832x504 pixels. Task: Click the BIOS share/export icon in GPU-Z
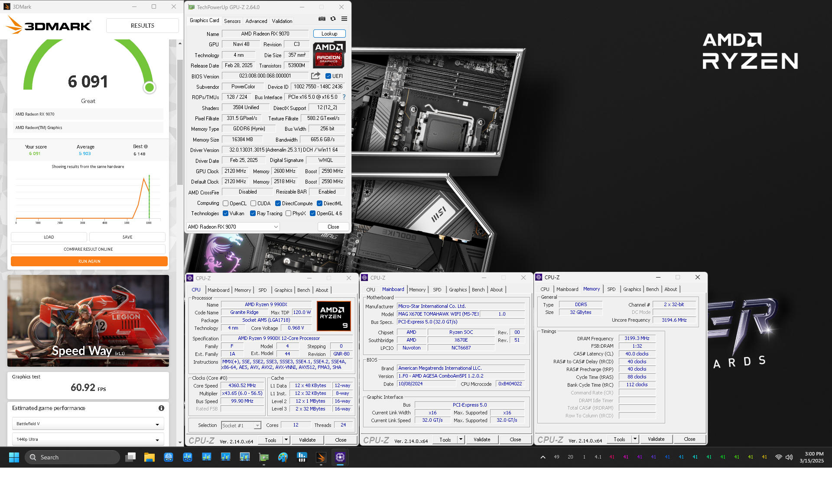click(x=315, y=76)
